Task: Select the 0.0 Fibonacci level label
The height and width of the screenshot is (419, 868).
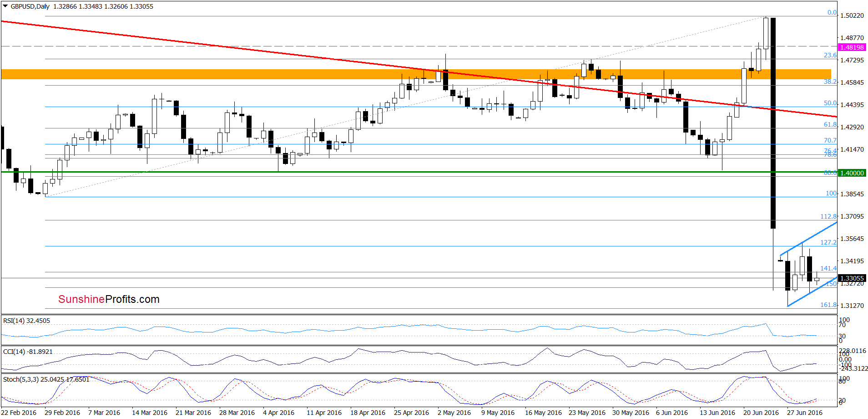Action: (832, 12)
